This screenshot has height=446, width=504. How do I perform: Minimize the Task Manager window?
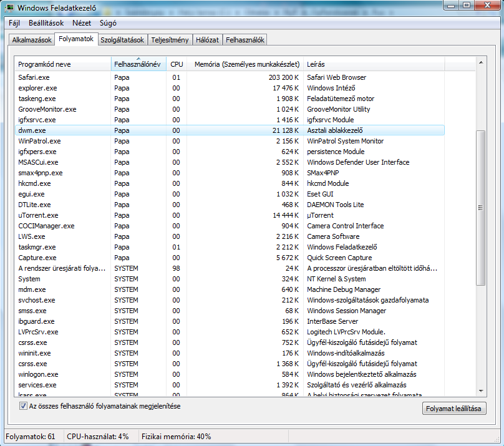coord(451,5)
